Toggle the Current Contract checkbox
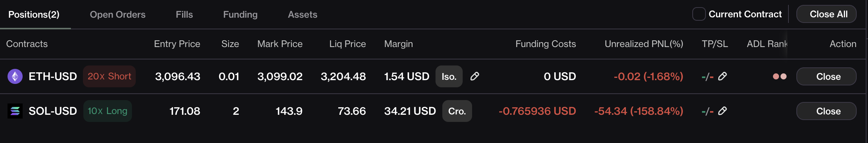868x143 pixels. pyautogui.click(x=699, y=14)
